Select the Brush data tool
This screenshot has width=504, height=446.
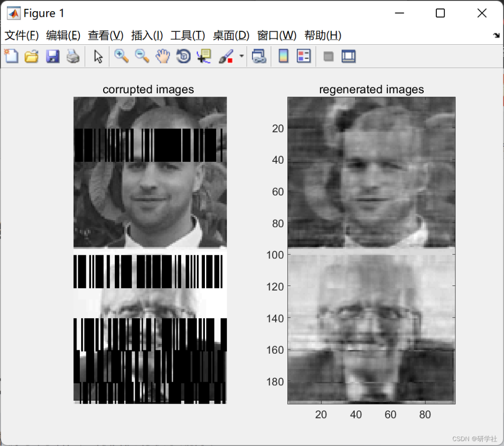[226, 56]
